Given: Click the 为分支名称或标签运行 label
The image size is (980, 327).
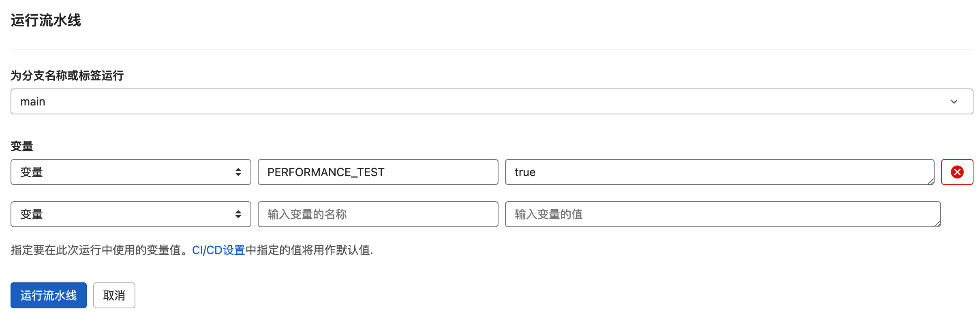Looking at the screenshot, I should click(x=67, y=75).
